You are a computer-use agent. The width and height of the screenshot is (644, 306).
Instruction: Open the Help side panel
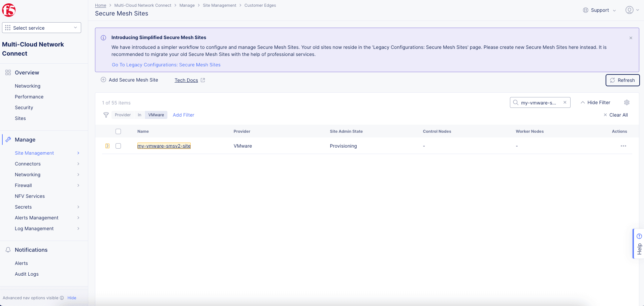click(x=639, y=244)
